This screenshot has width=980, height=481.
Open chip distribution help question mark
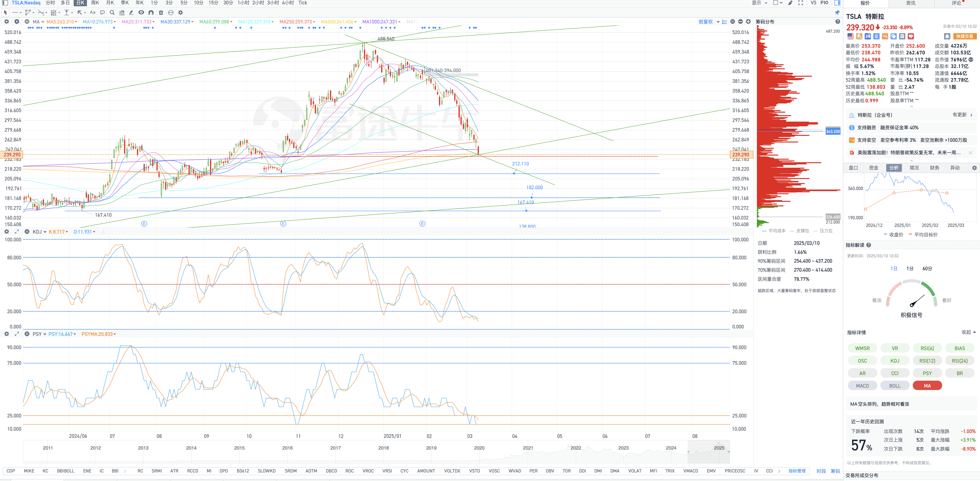point(837,22)
